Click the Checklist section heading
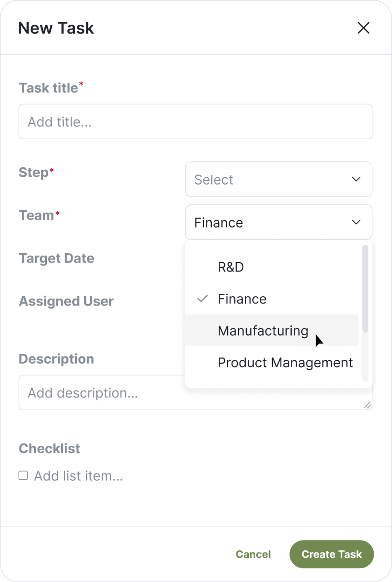This screenshot has height=582, width=392. (x=49, y=448)
